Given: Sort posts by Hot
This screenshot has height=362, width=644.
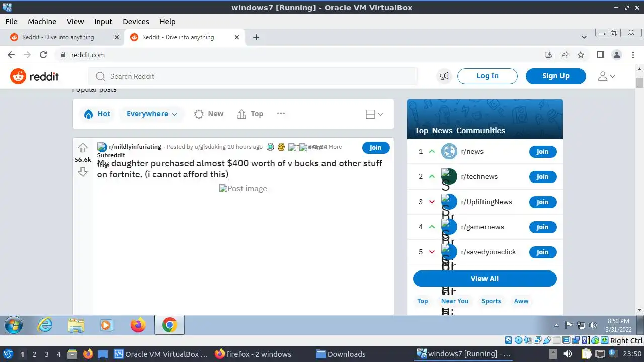Looking at the screenshot, I should tap(97, 114).
